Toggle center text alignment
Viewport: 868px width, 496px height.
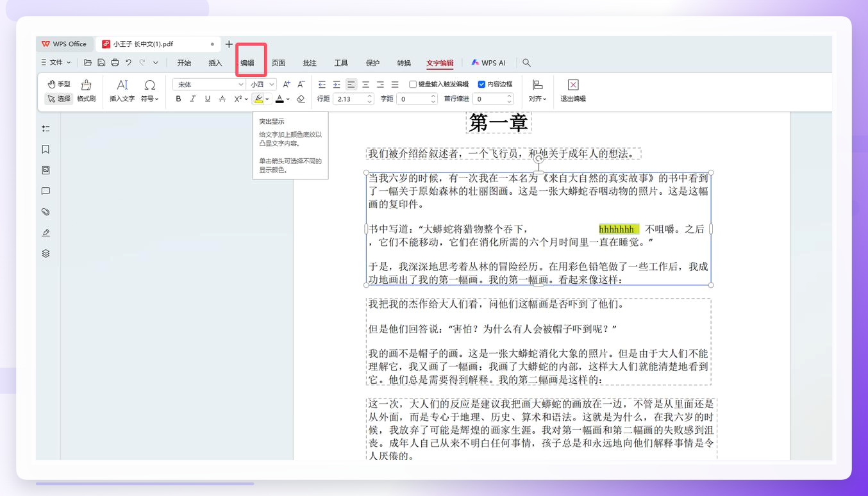[x=365, y=84]
